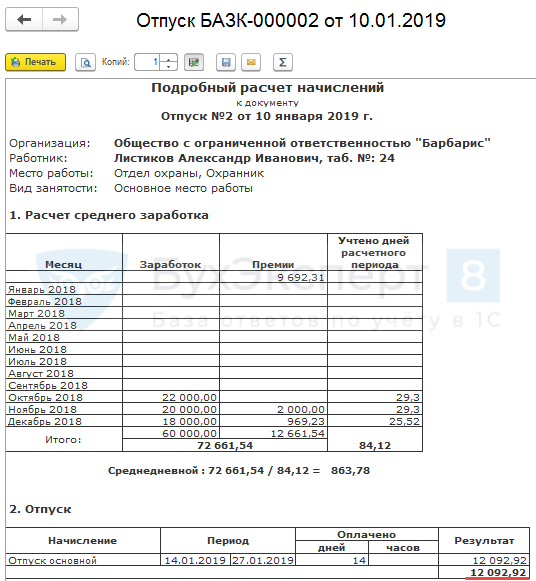The image size is (536, 581).
Task: Select the employee name Листиков Александр Иванович
Action: click(216, 158)
